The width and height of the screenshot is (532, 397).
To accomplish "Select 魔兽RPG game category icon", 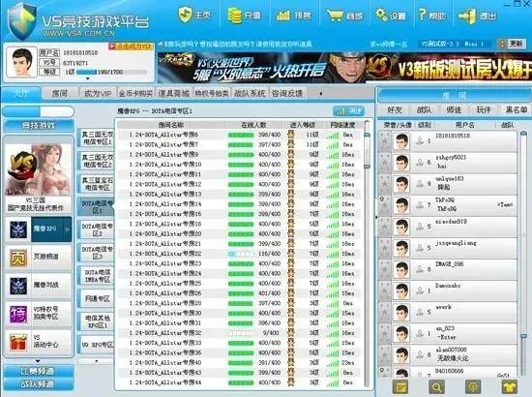I will coord(18,229).
